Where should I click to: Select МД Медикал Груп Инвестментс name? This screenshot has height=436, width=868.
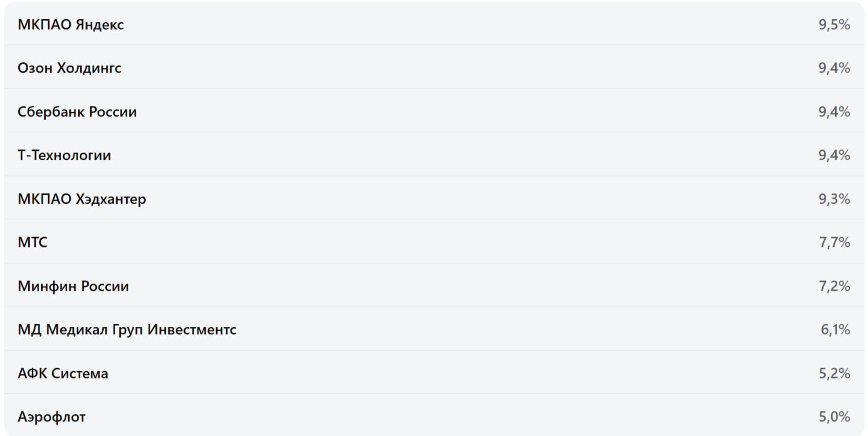[x=127, y=329]
